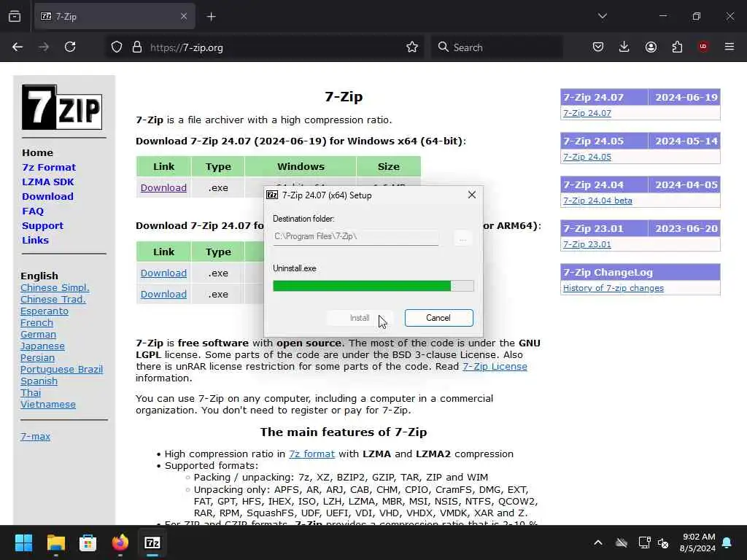Open the 7-Zip 23.01 news link

[587, 244]
